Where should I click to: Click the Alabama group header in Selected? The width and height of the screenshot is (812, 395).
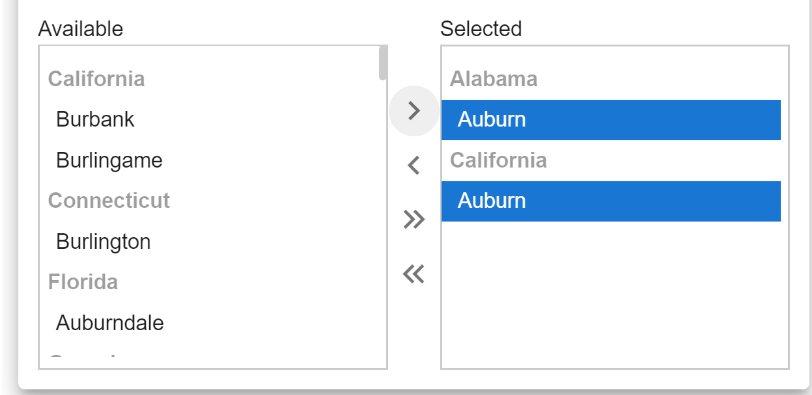click(x=494, y=79)
